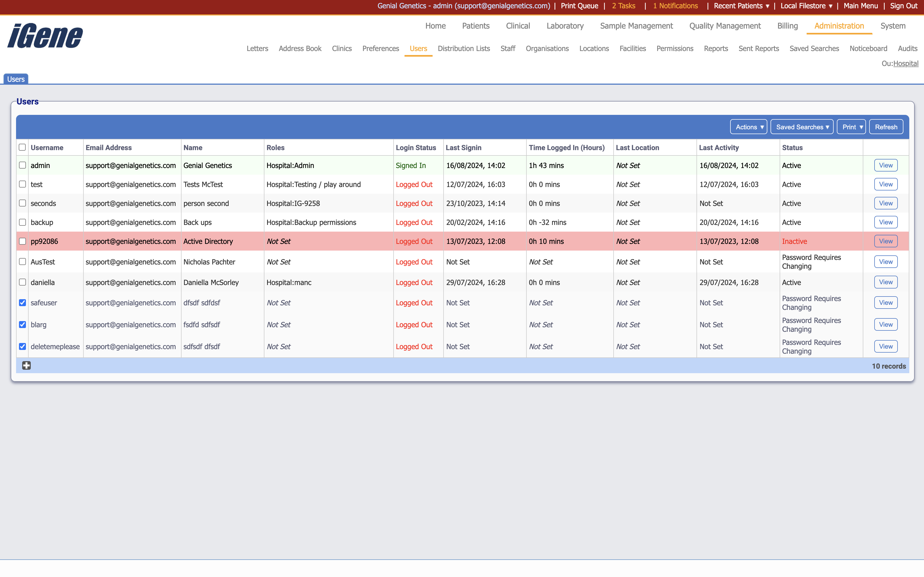Screen dimensions: 924x577
Task: Click the Hospital Ou link
Action: coord(906,64)
